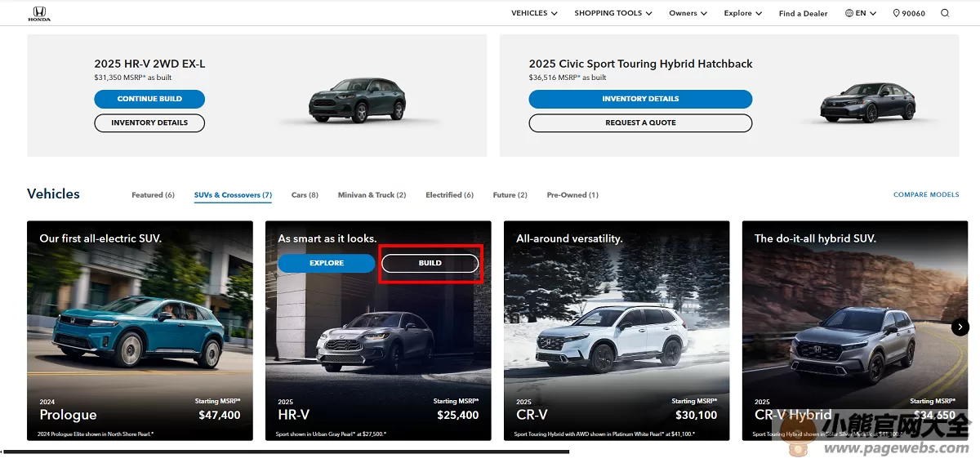Viewport: 980px width, 463px height.
Task: Select the SUVs & Crossovers (7) tab
Action: click(233, 195)
